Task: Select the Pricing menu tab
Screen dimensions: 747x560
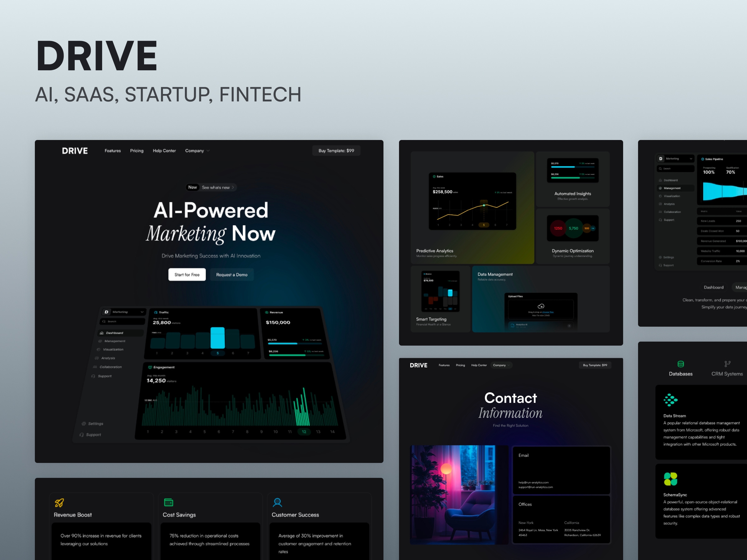Action: point(136,151)
